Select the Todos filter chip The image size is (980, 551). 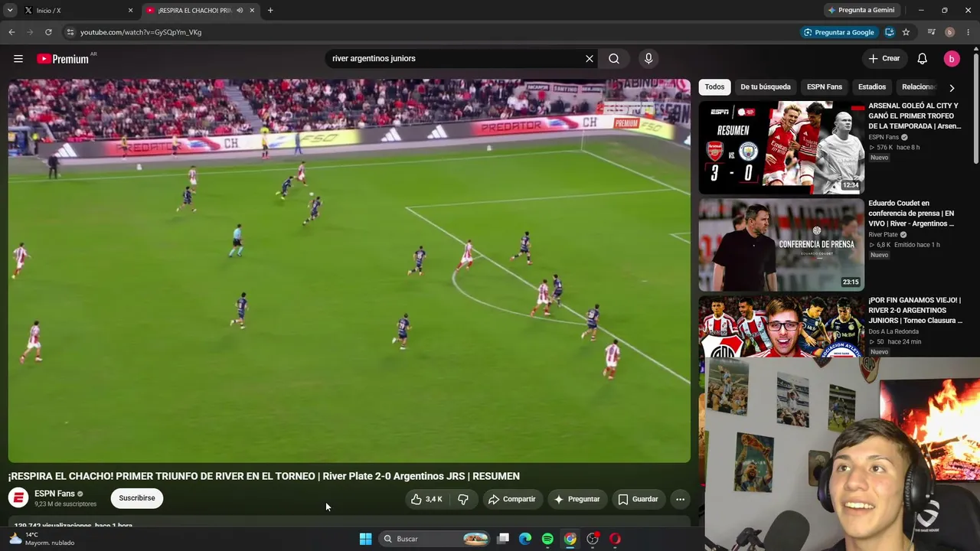coord(714,87)
